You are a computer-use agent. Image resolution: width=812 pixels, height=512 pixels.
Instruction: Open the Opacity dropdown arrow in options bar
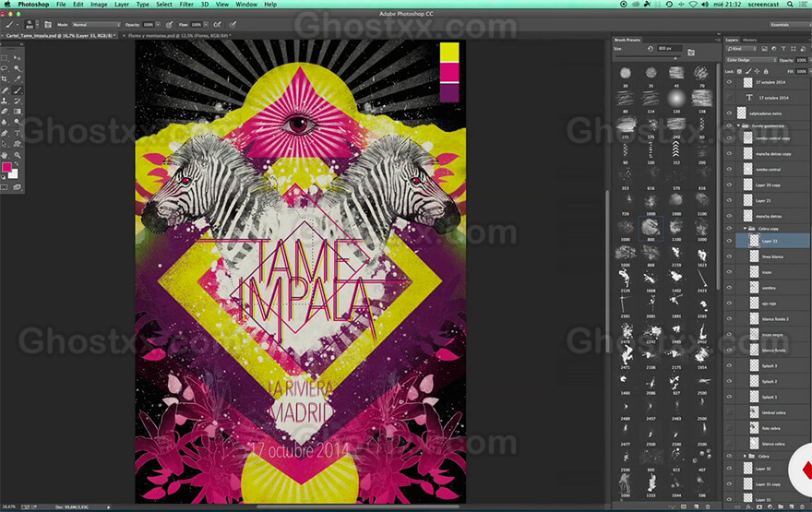coord(158,24)
